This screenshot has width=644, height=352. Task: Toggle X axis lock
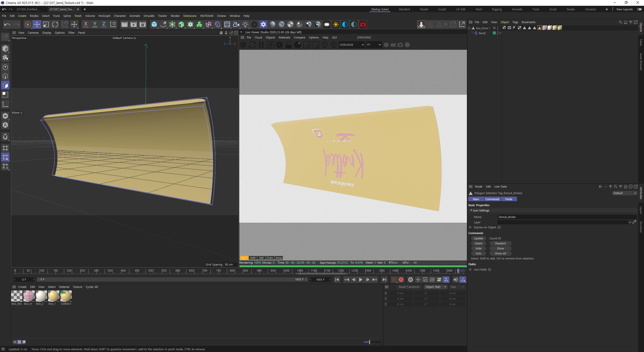(x=86, y=24)
